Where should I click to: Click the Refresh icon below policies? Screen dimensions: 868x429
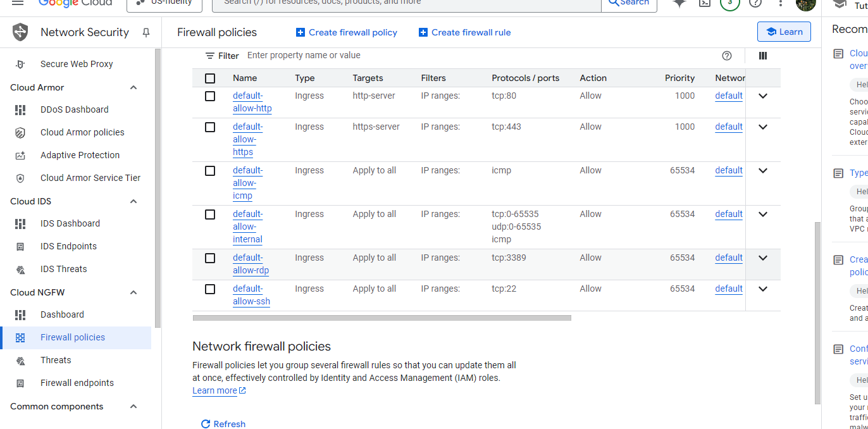point(205,424)
